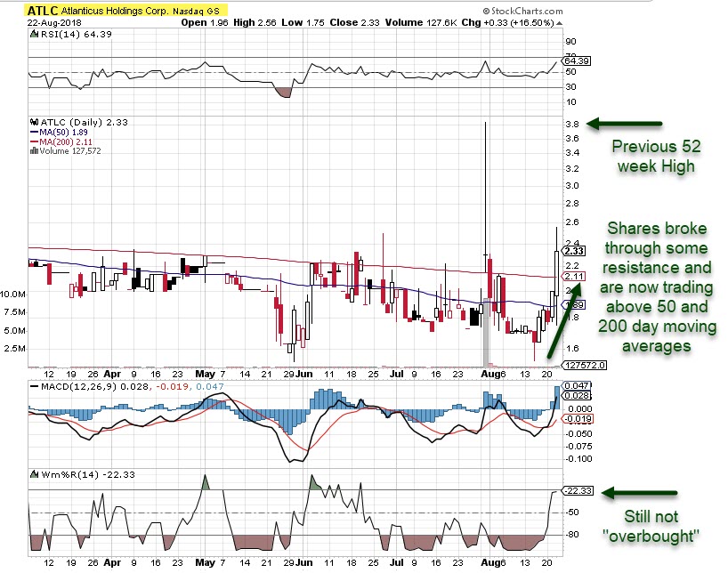Click the -22.33 Williams %R value tag
The height and width of the screenshot is (573, 728).
(577, 491)
